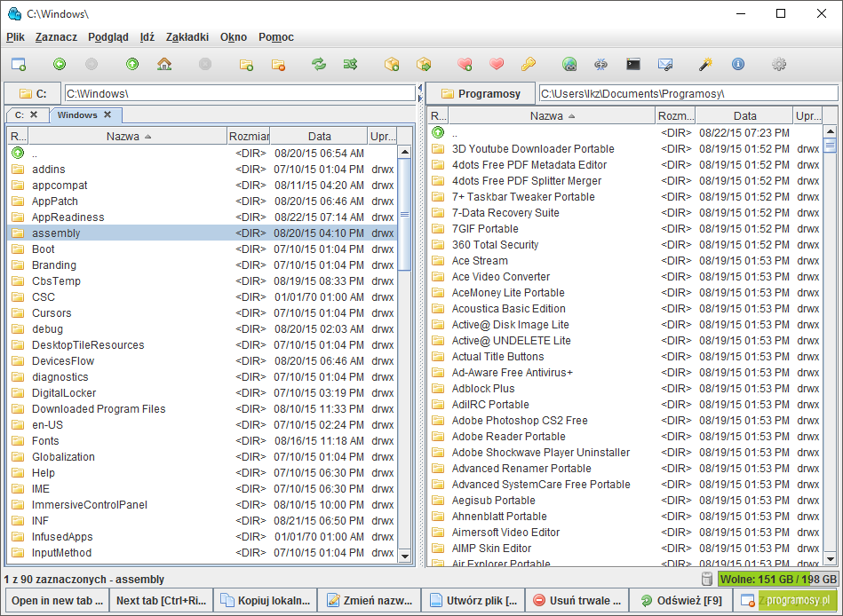The image size is (843, 616).
Task: Open the C: drive selector button
Action: [33, 93]
